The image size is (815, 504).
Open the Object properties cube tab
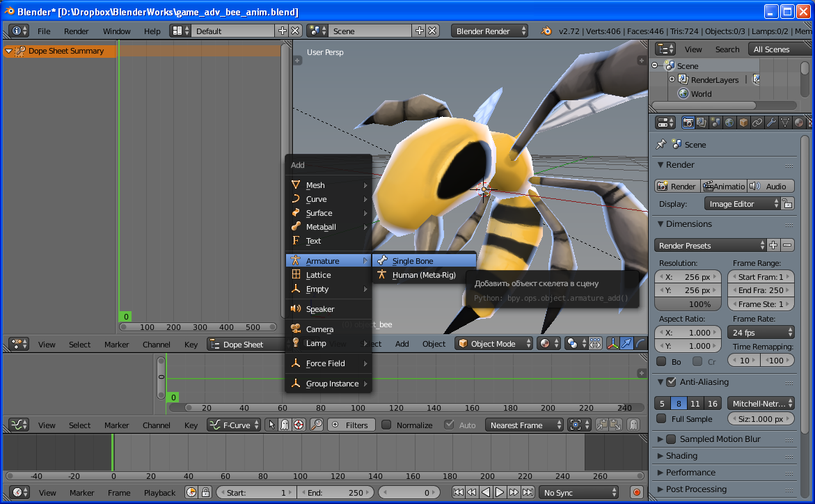743,123
